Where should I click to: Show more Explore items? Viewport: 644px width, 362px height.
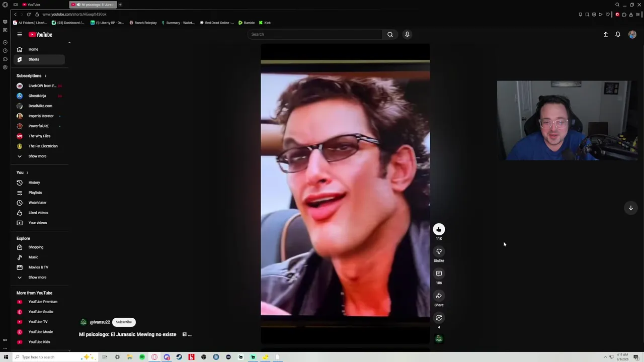tap(40, 278)
